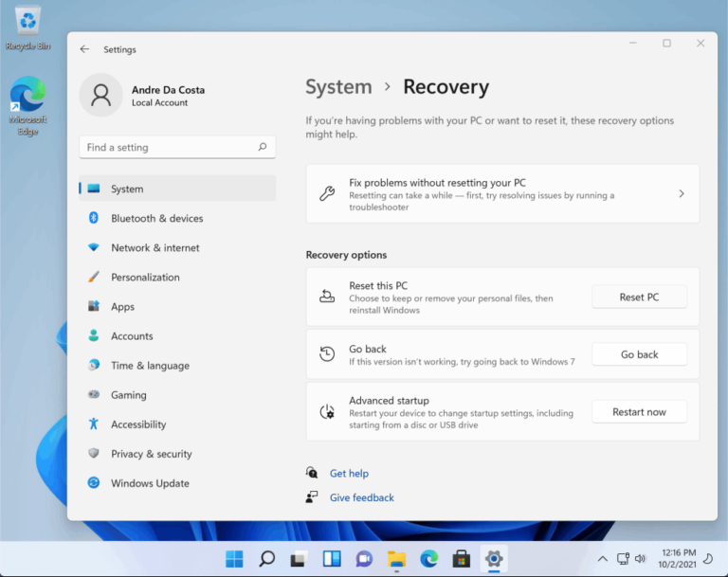Click the Go back button
728x577 pixels.
(x=639, y=354)
